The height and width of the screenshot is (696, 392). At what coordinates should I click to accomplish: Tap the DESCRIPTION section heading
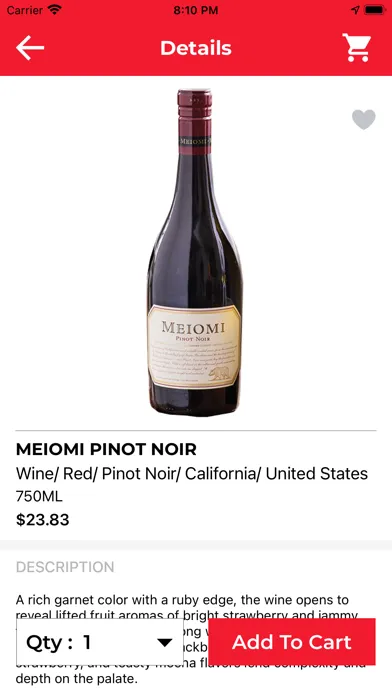pos(65,567)
